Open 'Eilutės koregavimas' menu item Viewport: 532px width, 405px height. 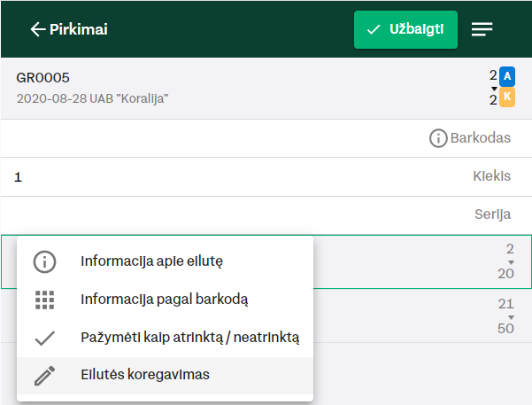point(145,376)
